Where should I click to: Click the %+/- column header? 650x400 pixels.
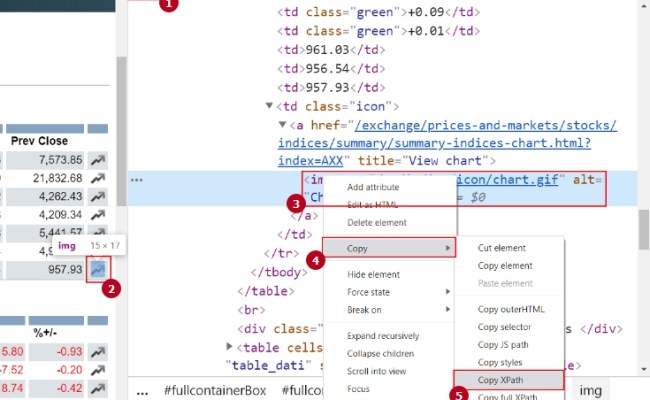pos(45,333)
